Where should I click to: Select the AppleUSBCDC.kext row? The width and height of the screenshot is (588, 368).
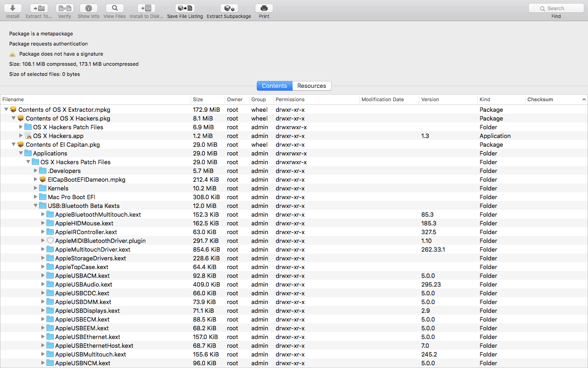(294, 293)
